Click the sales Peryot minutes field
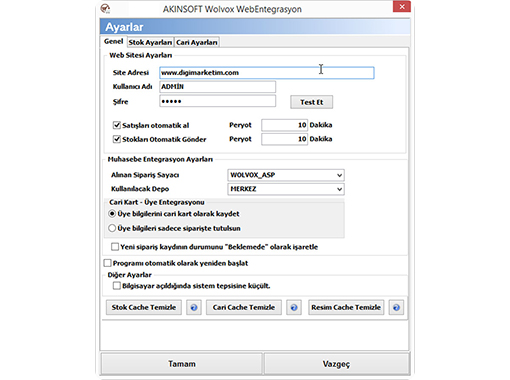510x380 pixels. coord(284,125)
